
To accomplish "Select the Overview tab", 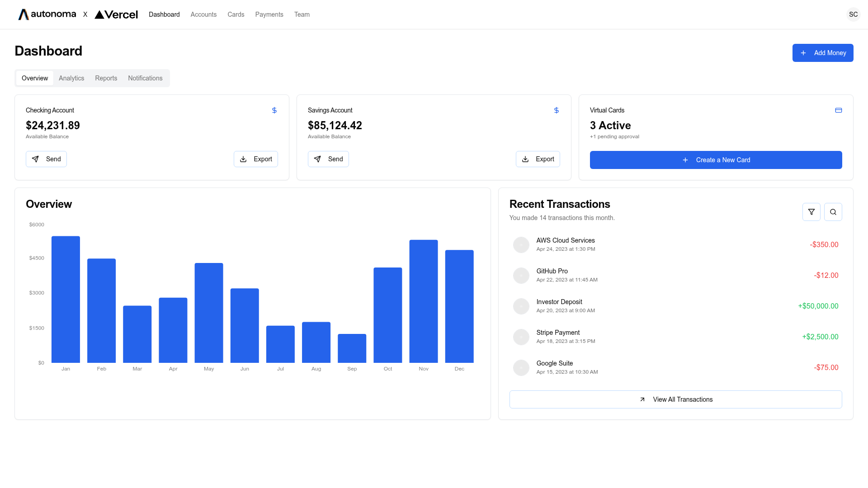I will (x=35, y=78).
